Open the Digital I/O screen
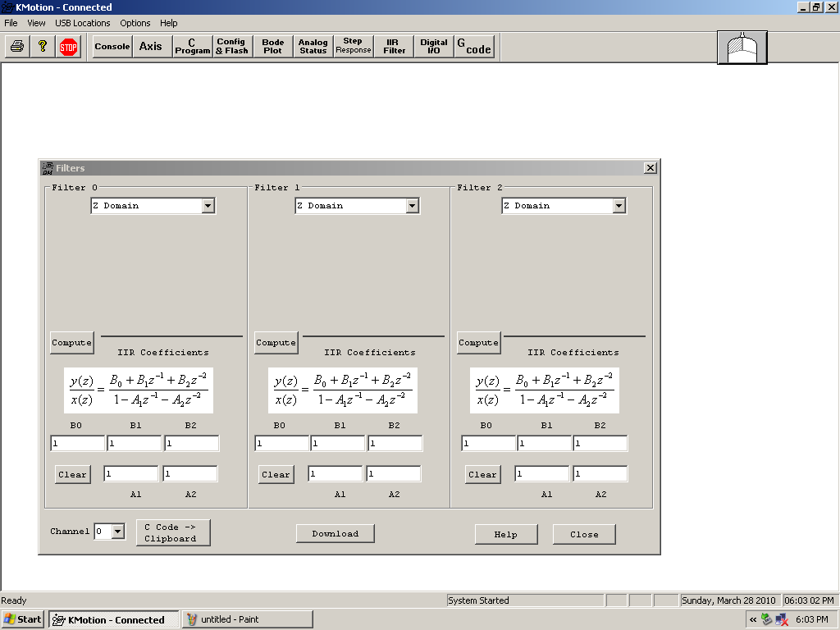This screenshot has width=840, height=630. tap(434, 47)
